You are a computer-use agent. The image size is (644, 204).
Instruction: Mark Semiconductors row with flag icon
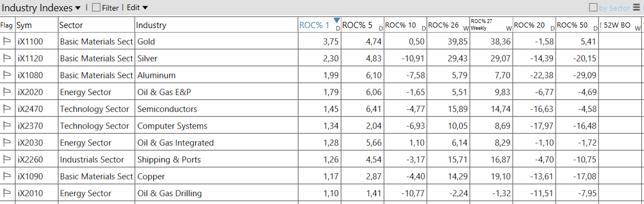tap(7, 108)
